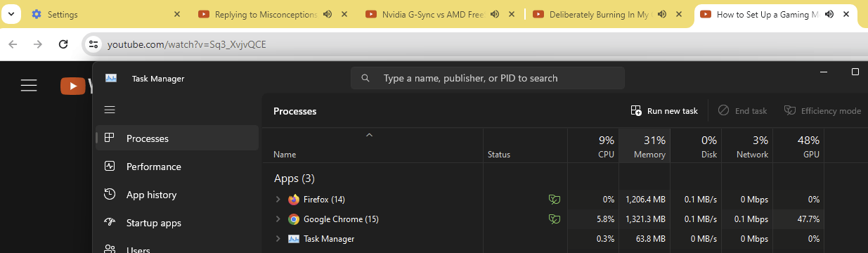The image size is (868, 253).
Task: Sort processes by GPU column
Action: click(x=798, y=146)
